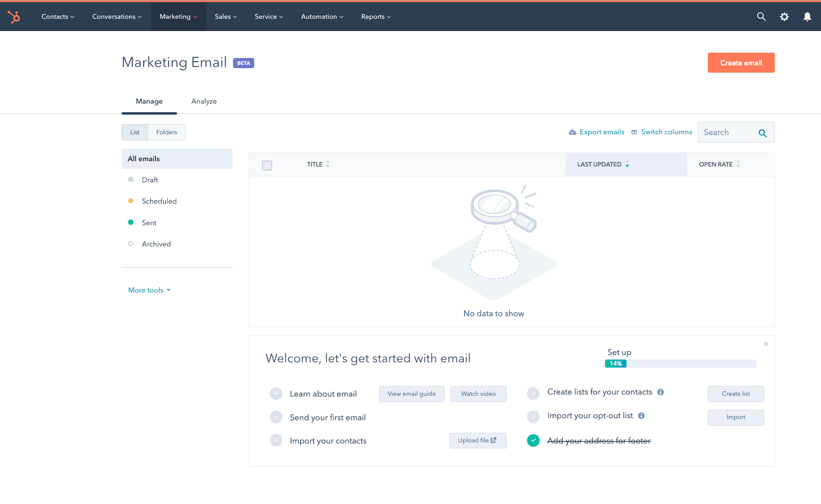
Task: Click the Upload file button
Action: pos(476,441)
